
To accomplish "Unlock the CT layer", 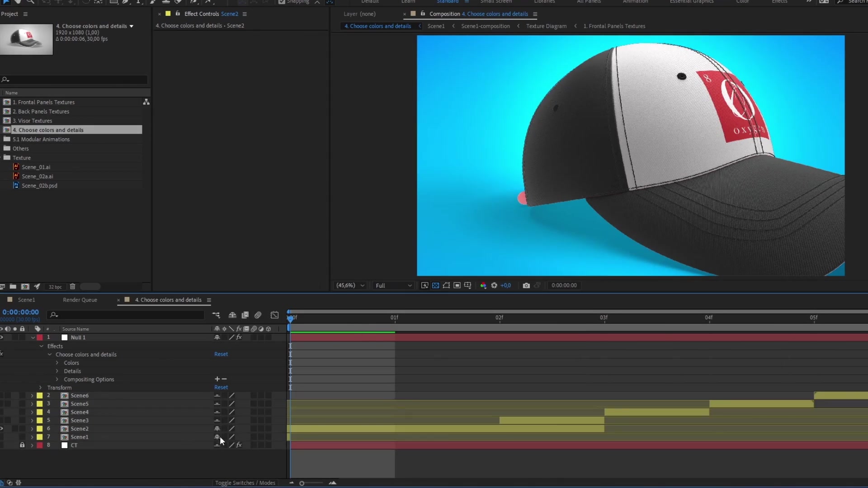I will click(22, 445).
